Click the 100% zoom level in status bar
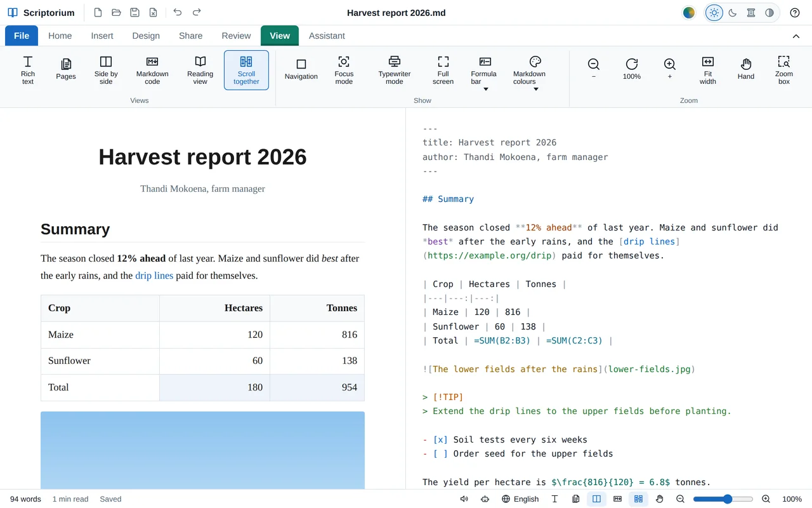The height and width of the screenshot is (508, 812). point(792,499)
